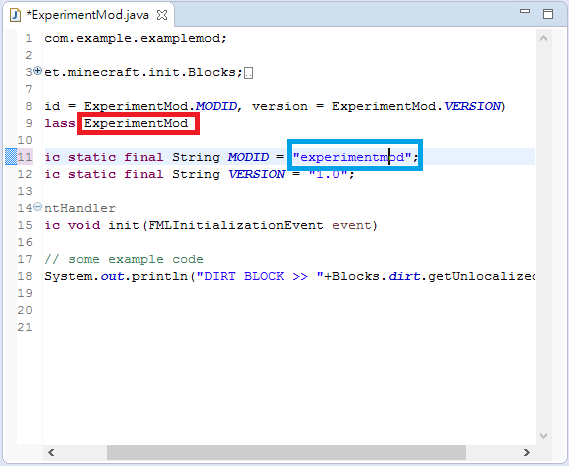Minimize the editor panel
The width and height of the screenshot is (569, 466).
[x=525, y=11]
